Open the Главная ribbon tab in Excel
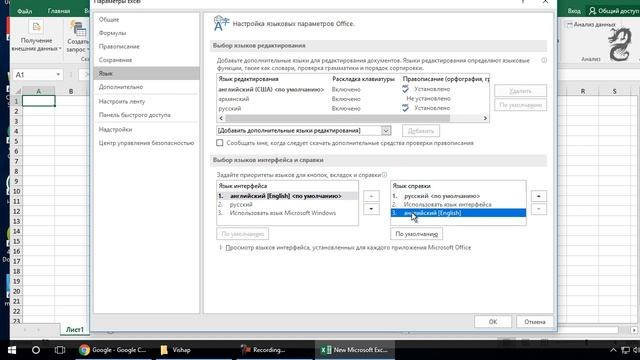Viewport: 640px width, 360px height. tap(59, 11)
